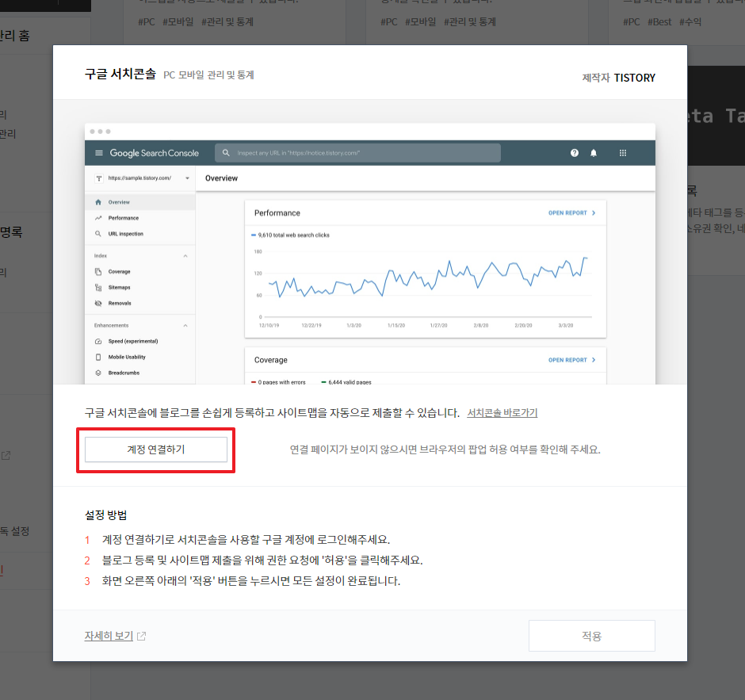
Task: Click the 설정 방법 heading
Action: pyautogui.click(x=105, y=515)
